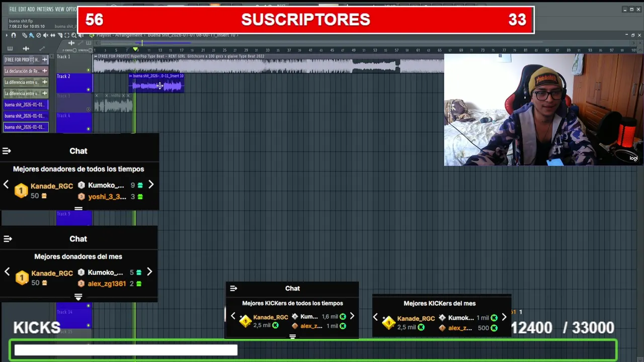644x362 pixels.
Task: Toggle the Z-CROSS checkbox
Action: tap(74, 50)
